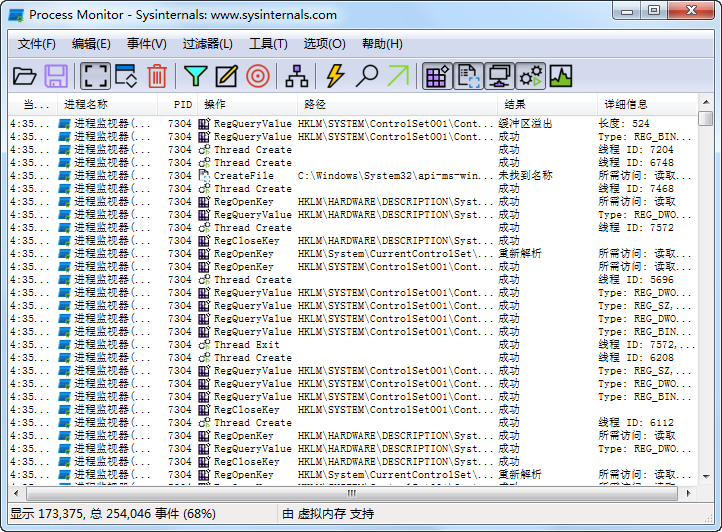Click the thread icon in the Thread Exit row

[x=204, y=345]
